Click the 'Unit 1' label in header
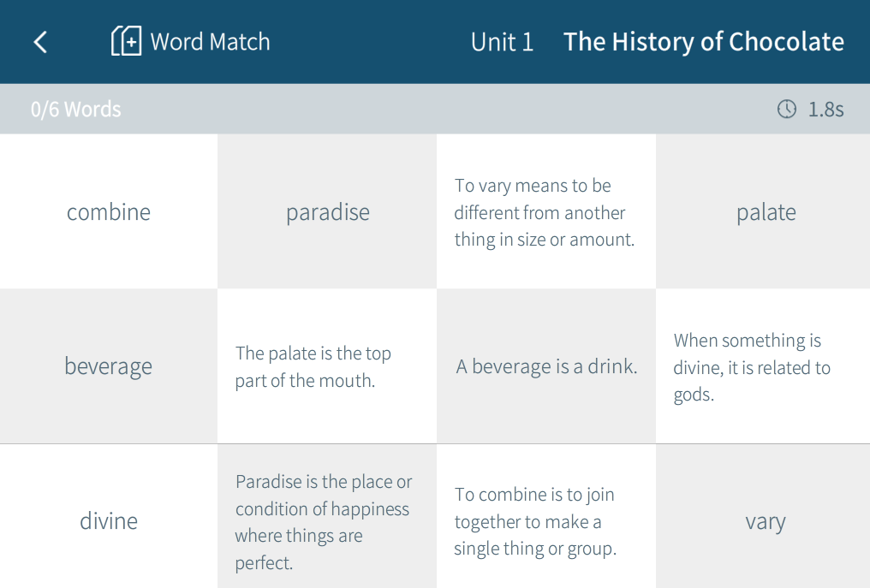 (502, 42)
